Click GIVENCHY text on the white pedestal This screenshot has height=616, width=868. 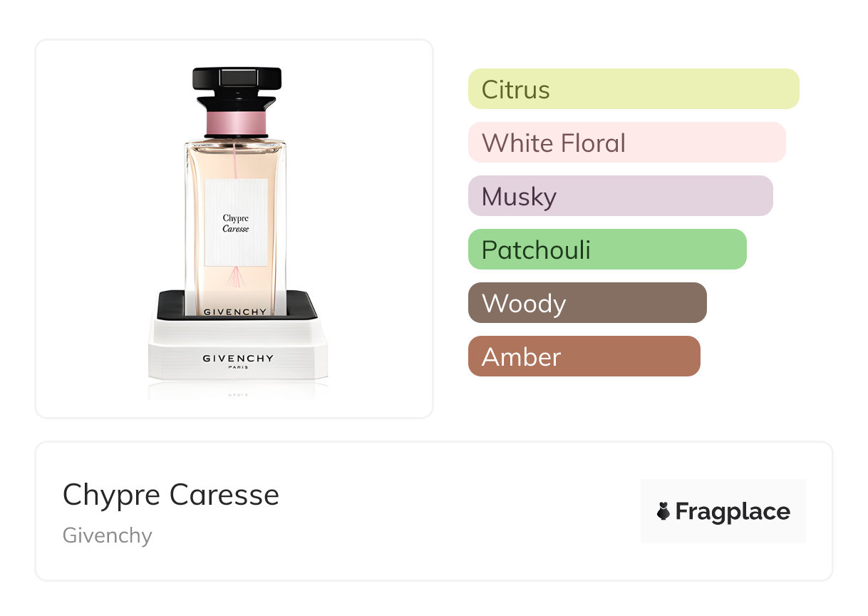point(237,358)
